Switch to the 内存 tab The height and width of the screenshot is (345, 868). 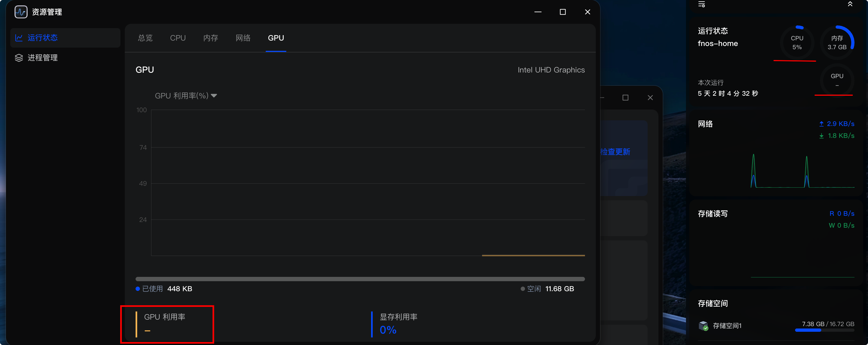(211, 38)
